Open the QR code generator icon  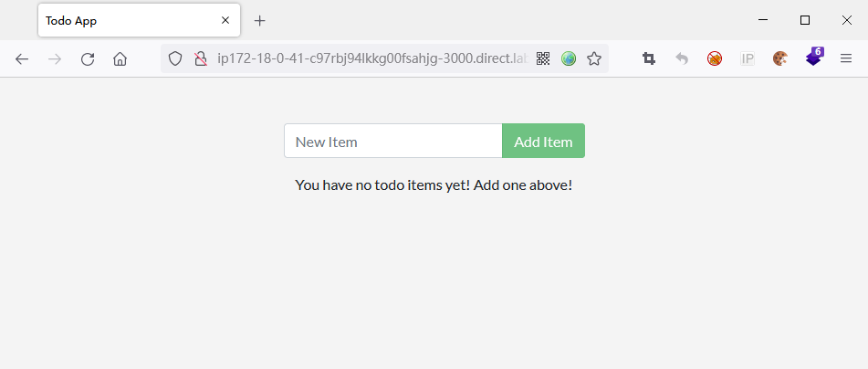543,59
